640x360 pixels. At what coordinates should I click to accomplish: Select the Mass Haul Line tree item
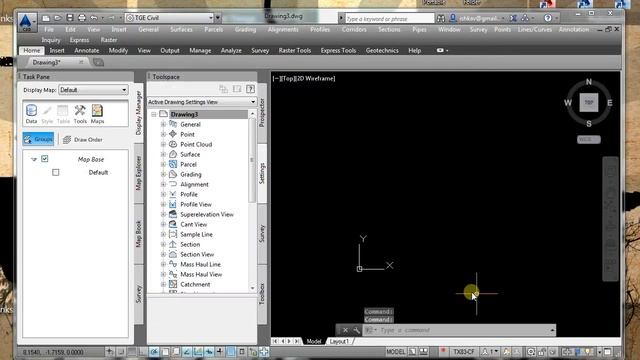200,264
